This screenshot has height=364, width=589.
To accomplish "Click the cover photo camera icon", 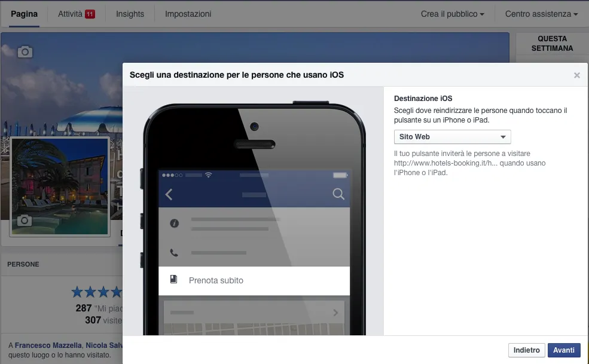I will pos(25,52).
